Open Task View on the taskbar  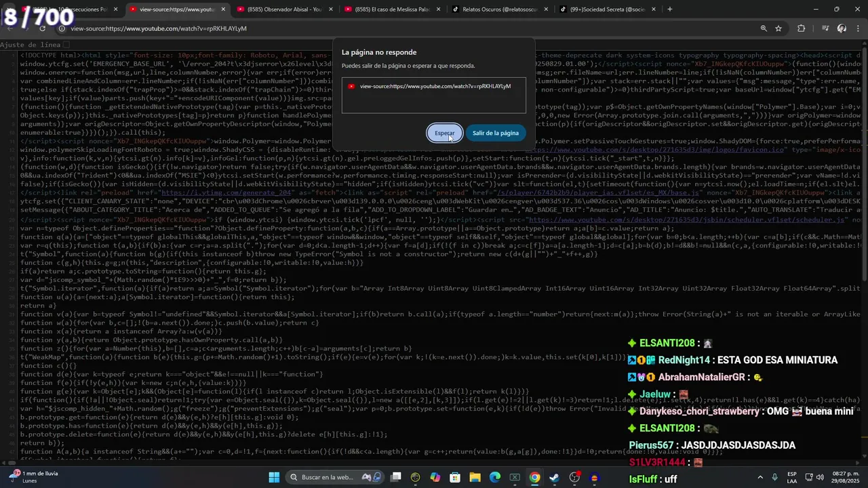pos(396,477)
